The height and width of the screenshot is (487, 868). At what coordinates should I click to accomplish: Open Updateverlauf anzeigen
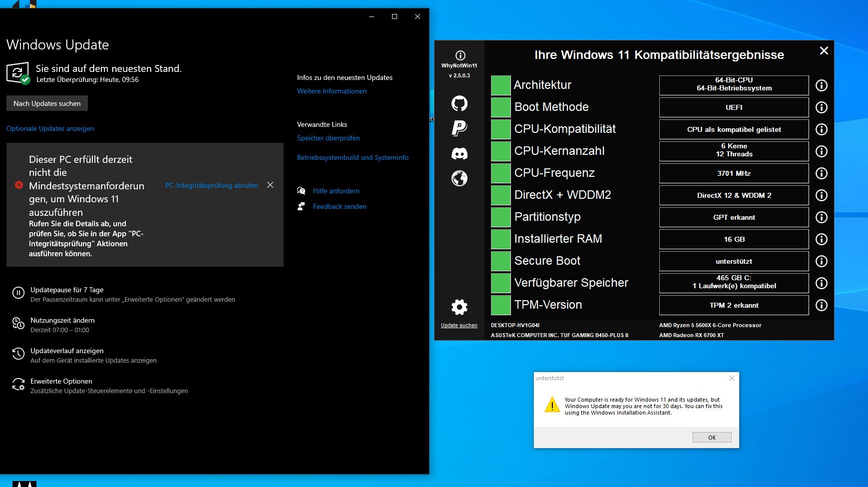[67, 351]
